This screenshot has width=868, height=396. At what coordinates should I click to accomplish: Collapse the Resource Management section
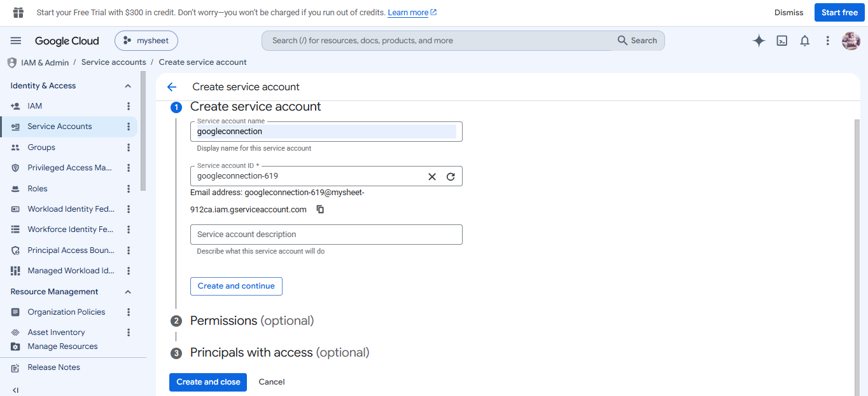click(x=127, y=292)
